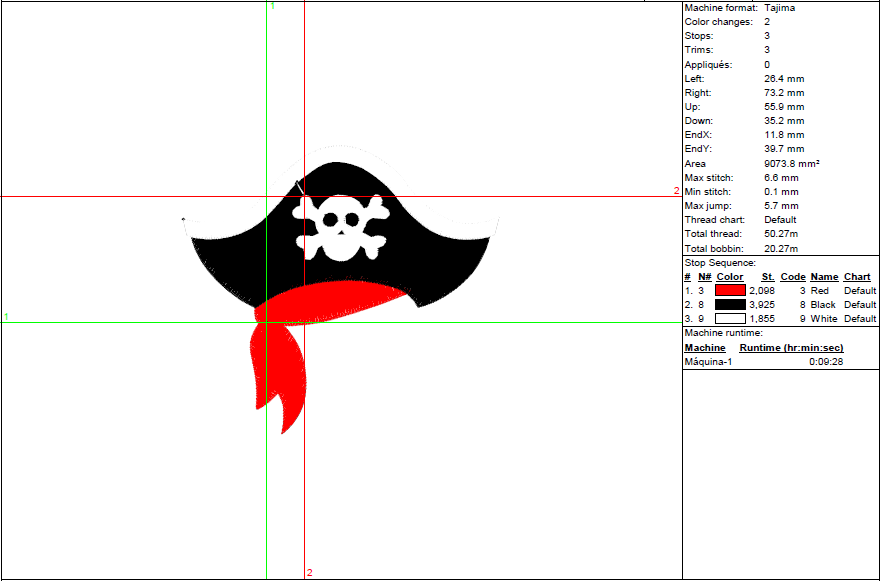Click the "Color" column header
This screenshot has width=881, height=581.
click(730, 277)
